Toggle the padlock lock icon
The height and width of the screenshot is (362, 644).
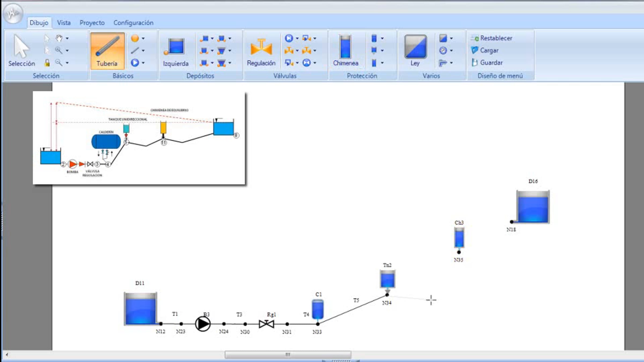click(x=47, y=63)
